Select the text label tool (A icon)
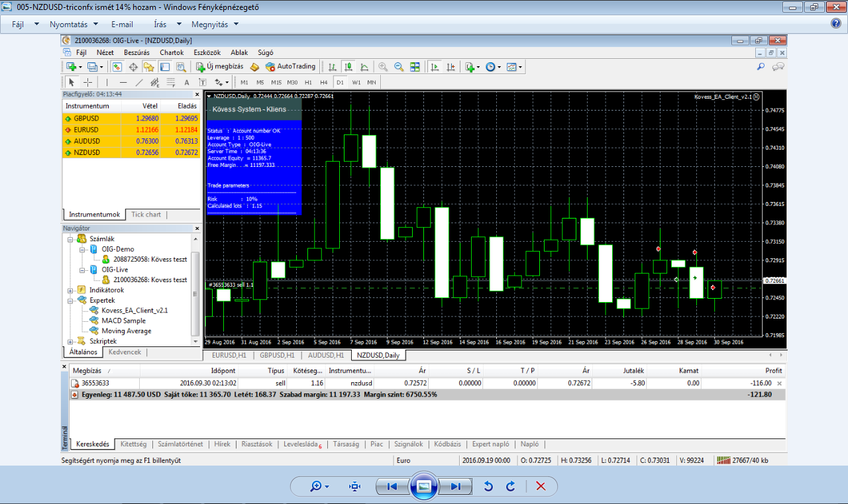 186,82
